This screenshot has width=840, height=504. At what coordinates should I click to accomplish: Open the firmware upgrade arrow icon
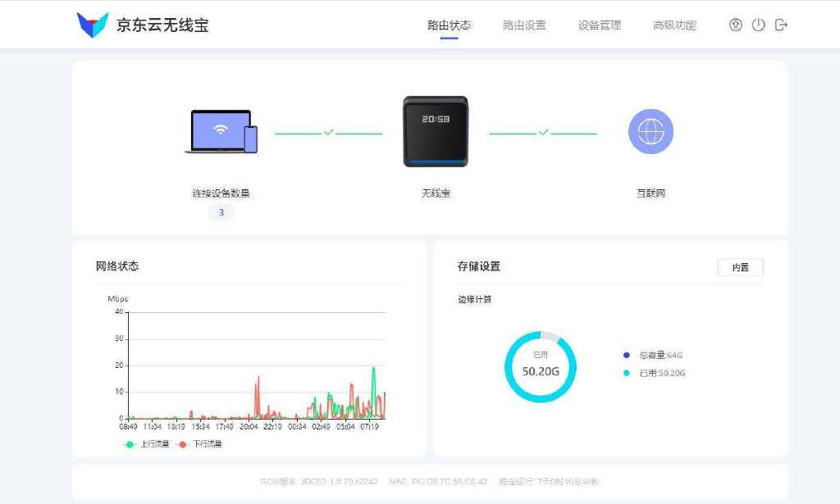(736, 25)
